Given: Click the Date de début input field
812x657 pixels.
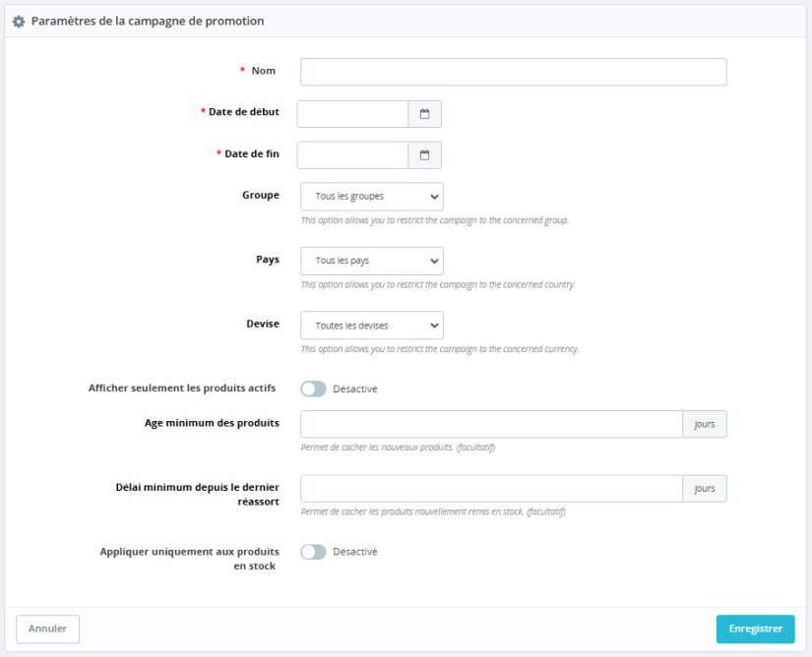Looking at the screenshot, I should pyautogui.click(x=352, y=114).
